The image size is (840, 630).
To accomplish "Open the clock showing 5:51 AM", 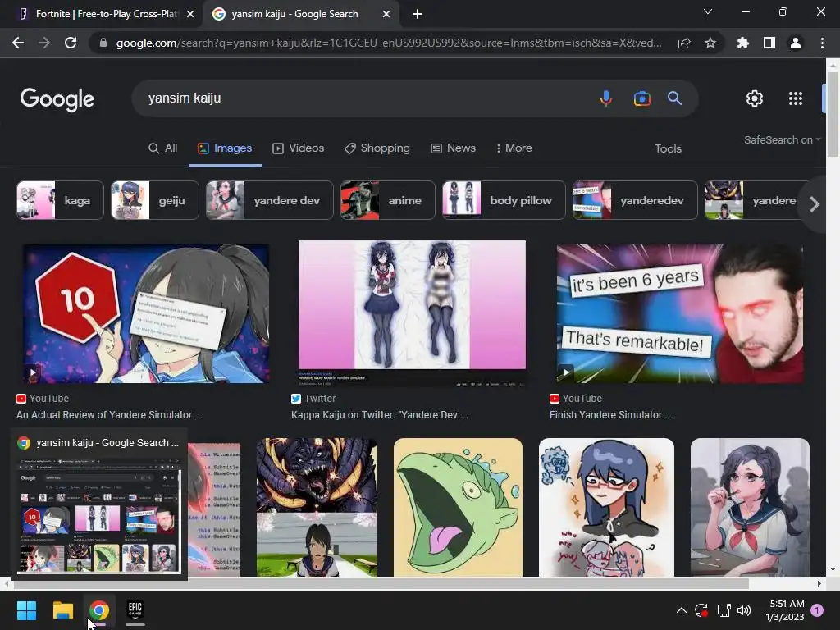I will (786, 610).
